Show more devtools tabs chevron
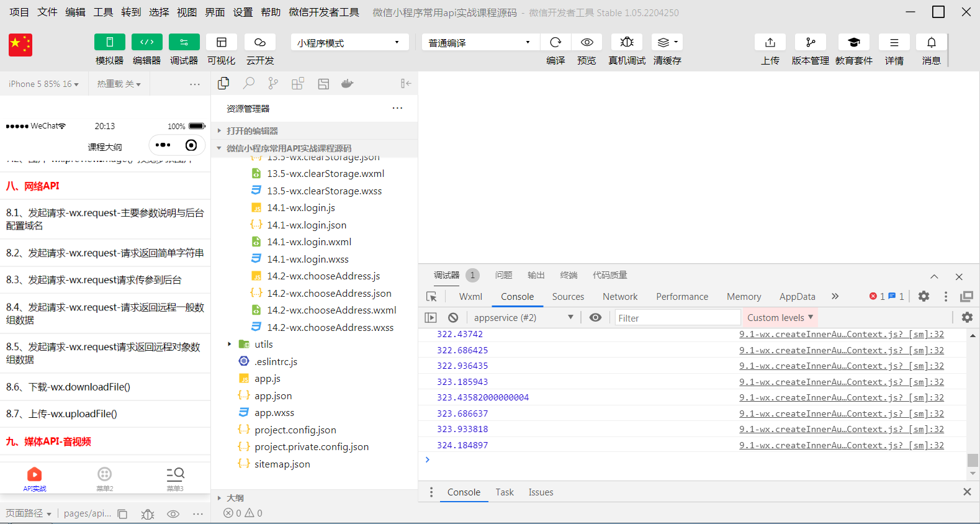 pyautogui.click(x=835, y=296)
